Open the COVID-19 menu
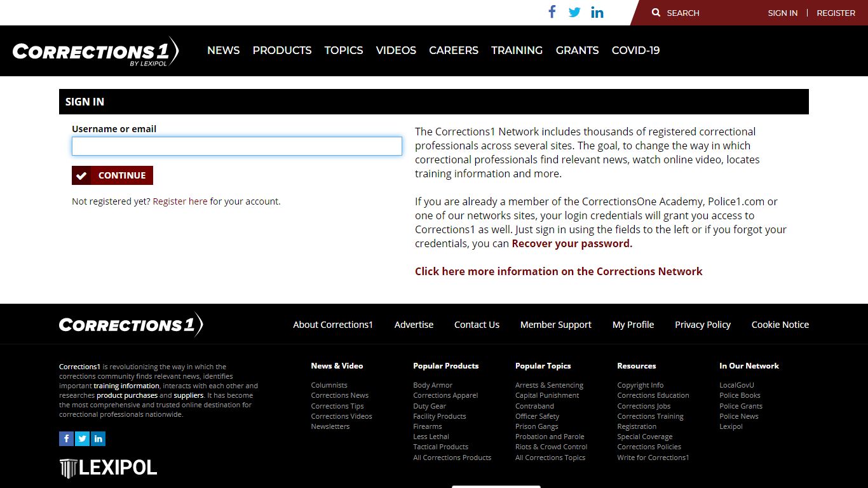 point(636,50)
